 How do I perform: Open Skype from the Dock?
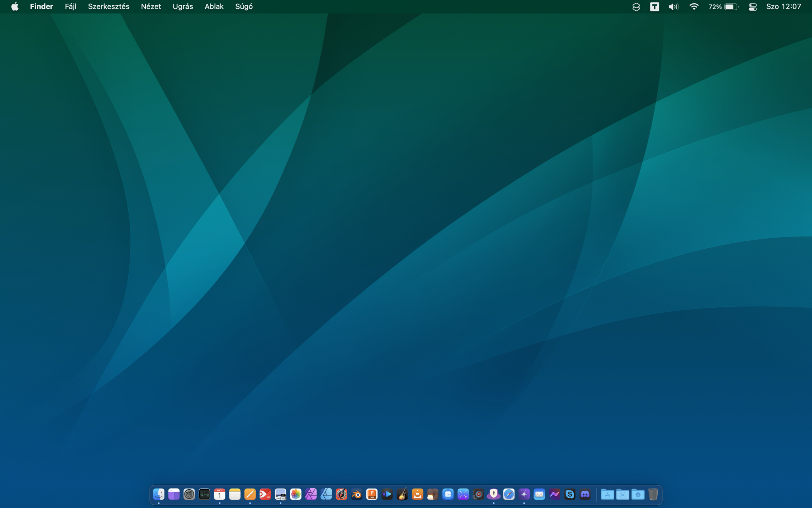pos(570,494)
